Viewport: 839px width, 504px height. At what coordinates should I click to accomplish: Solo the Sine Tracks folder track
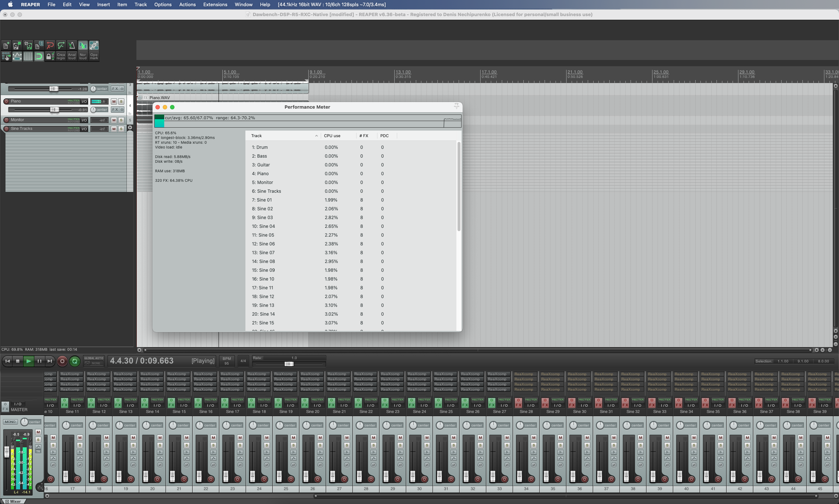tap(121, 129)
